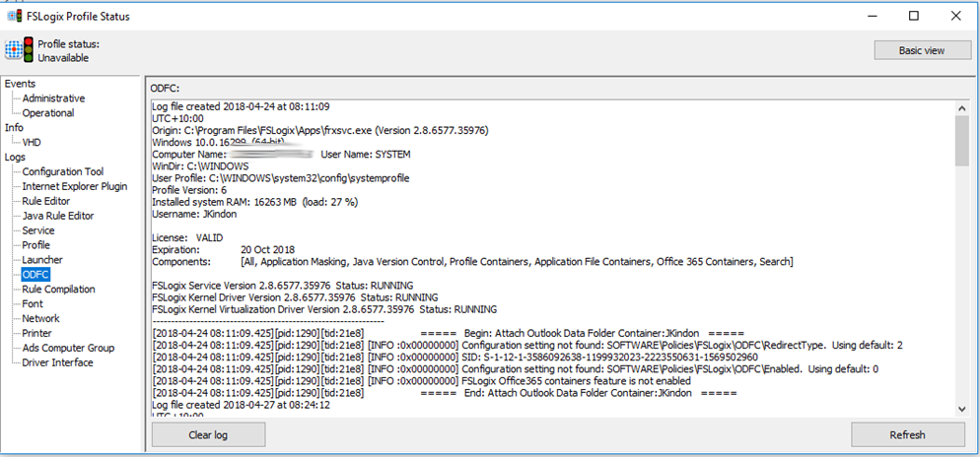Refresh the log display
This screenshot has width=980, height=457.
pos(907,434)
